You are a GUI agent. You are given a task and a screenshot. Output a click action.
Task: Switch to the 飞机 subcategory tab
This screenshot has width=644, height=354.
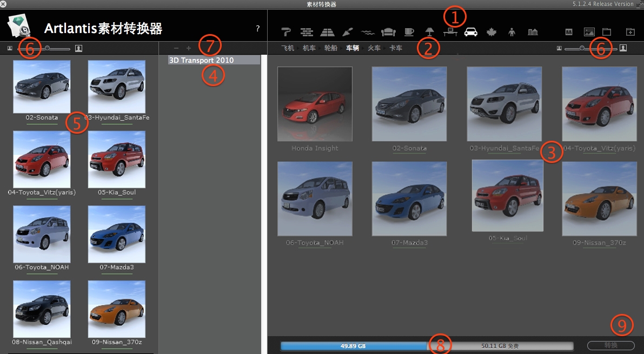pos(288,48)
